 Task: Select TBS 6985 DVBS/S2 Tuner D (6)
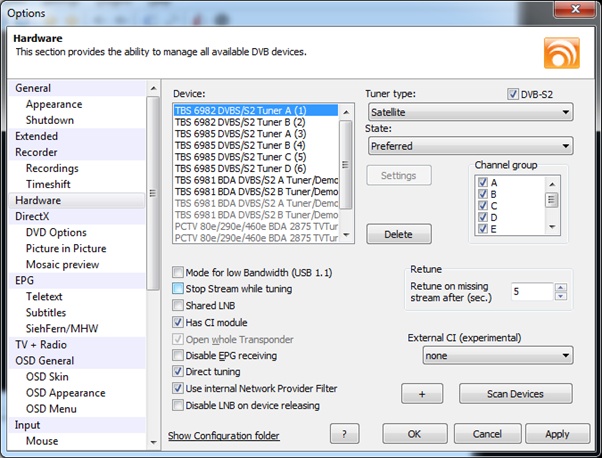pyautogui.click(x=256, y=169)
